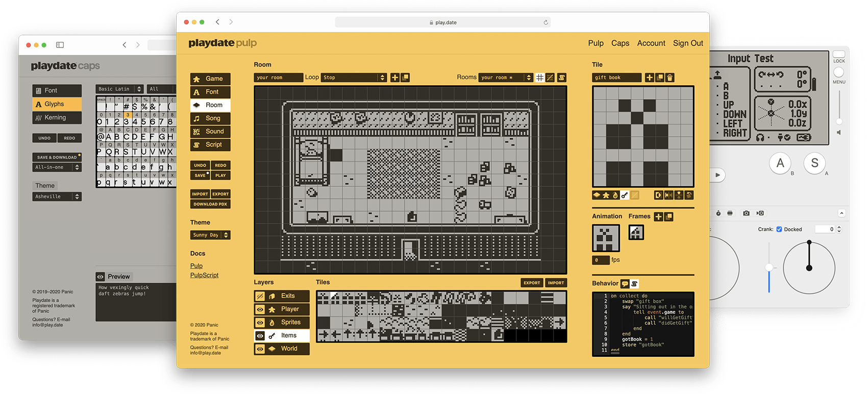Screen dimensions: 868x394
Task: Open the Sound section in Pulp sidebar
Action: tap(210, 132)
